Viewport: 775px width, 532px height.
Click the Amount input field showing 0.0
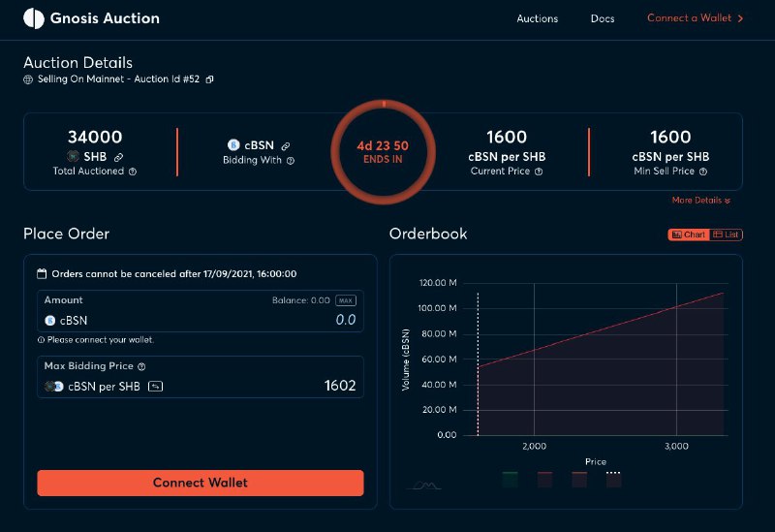346,320
